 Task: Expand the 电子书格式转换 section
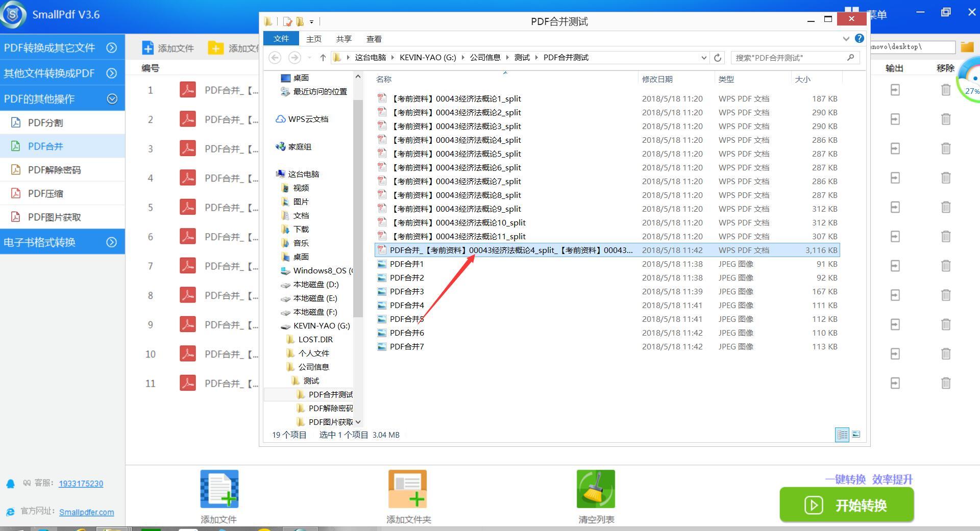click(x=111, y=242)
